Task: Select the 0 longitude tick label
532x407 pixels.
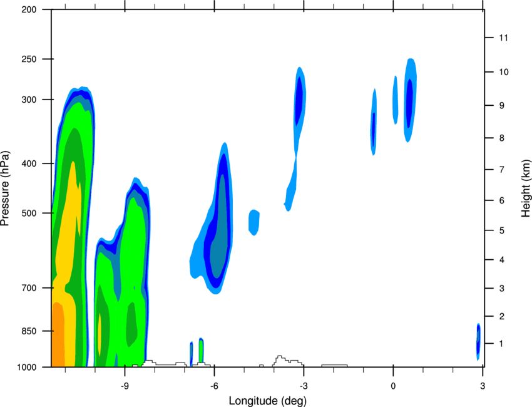Action: (x=393, y=386)
